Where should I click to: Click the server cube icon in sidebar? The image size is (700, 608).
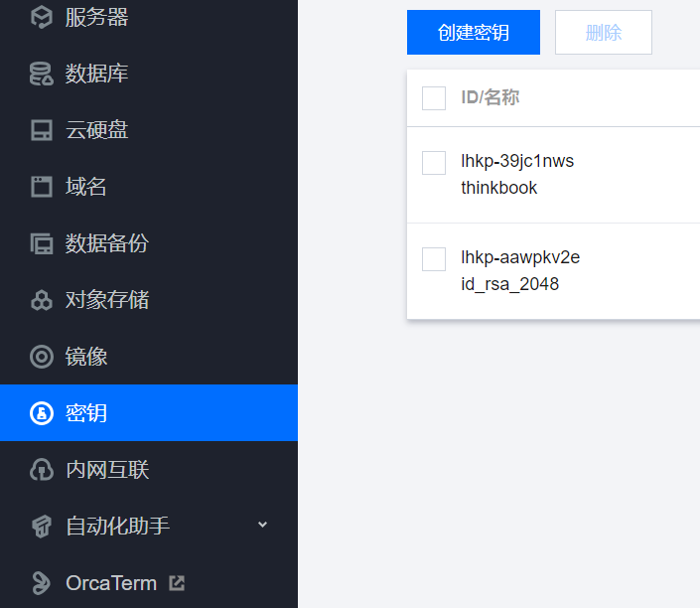(42, 18)
